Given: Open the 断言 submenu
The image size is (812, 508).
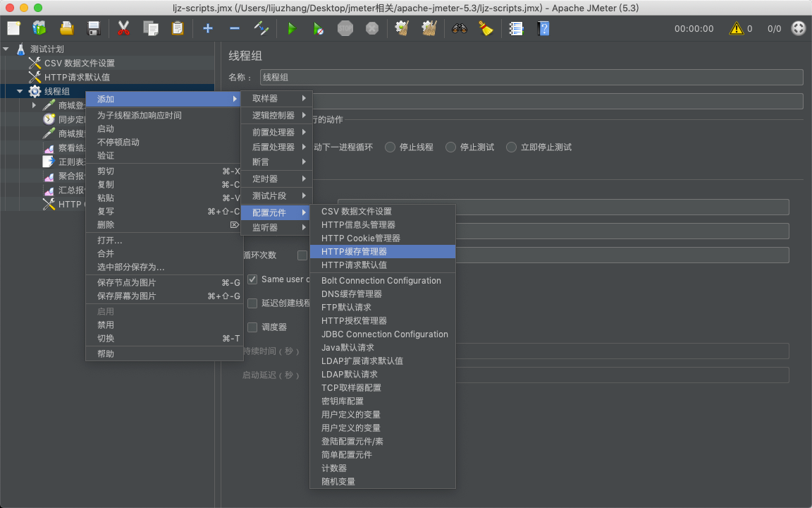Looking at the screenshot, I should [x=276, y=162].
